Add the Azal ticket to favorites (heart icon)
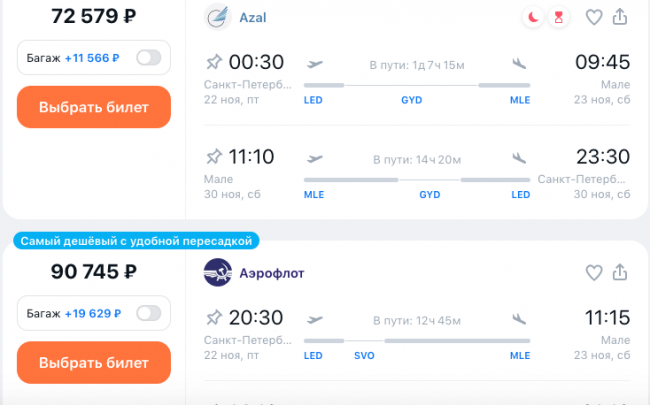Screen dimensions: 650x405 (594, 17)
